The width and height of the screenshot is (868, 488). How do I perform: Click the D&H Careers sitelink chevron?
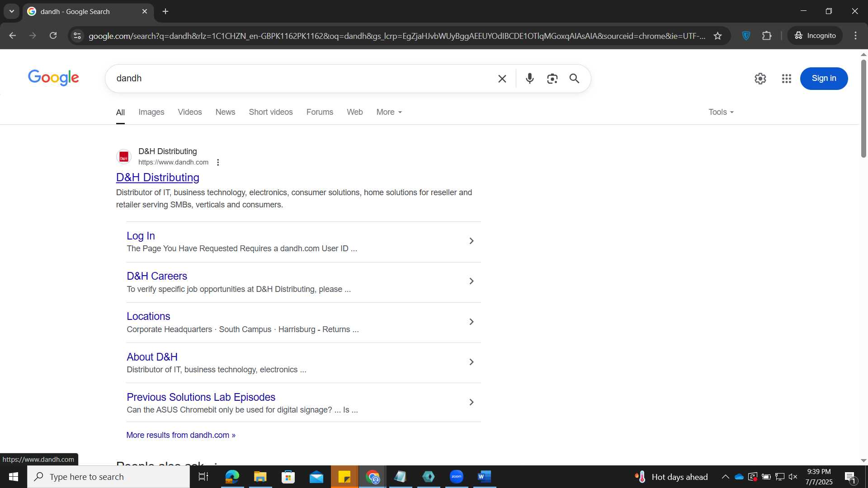click(471, 281)
